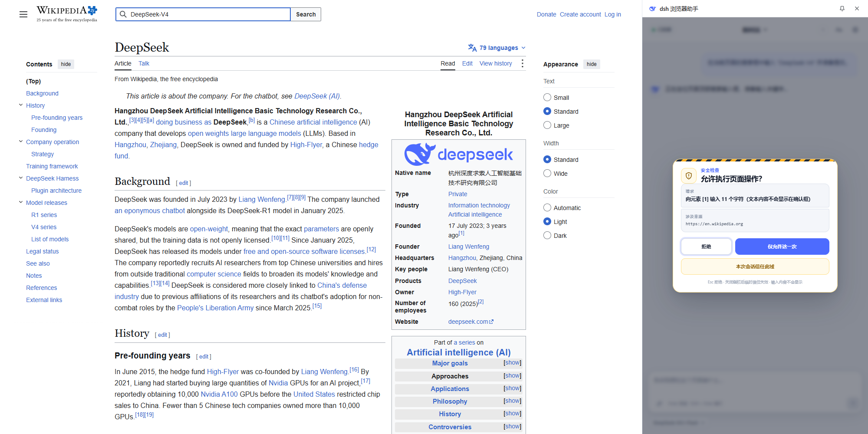Edit the Background section
Viewport: 868px width, 434px height.
pyautogui.click(x=184, y=183)
